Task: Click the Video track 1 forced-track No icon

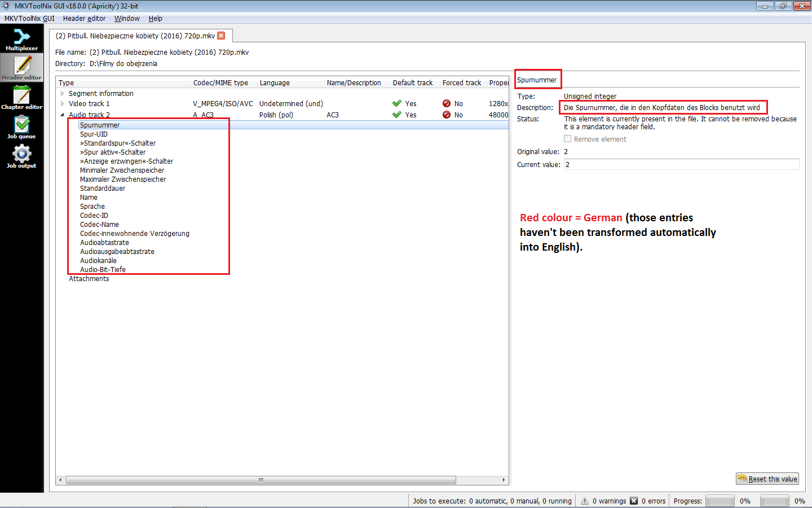Action: pos(447,103)
